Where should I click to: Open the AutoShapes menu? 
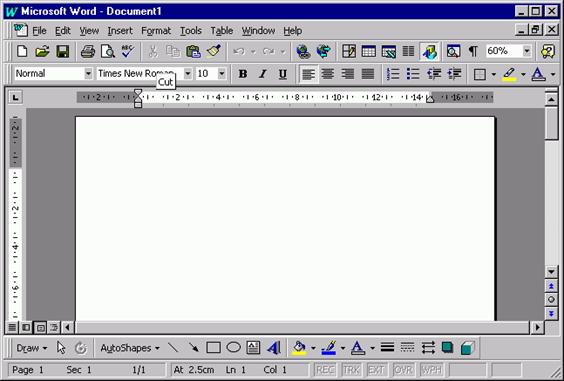(130, 348)
